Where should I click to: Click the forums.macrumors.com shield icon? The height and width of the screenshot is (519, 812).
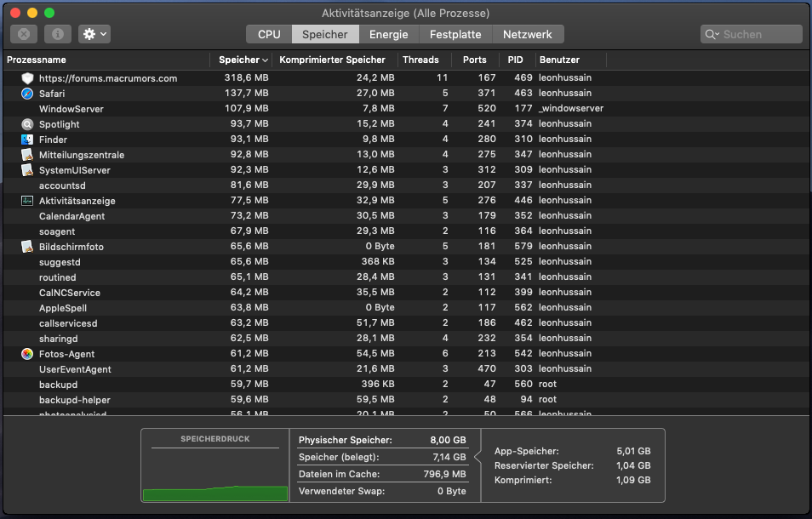[27, 78]
